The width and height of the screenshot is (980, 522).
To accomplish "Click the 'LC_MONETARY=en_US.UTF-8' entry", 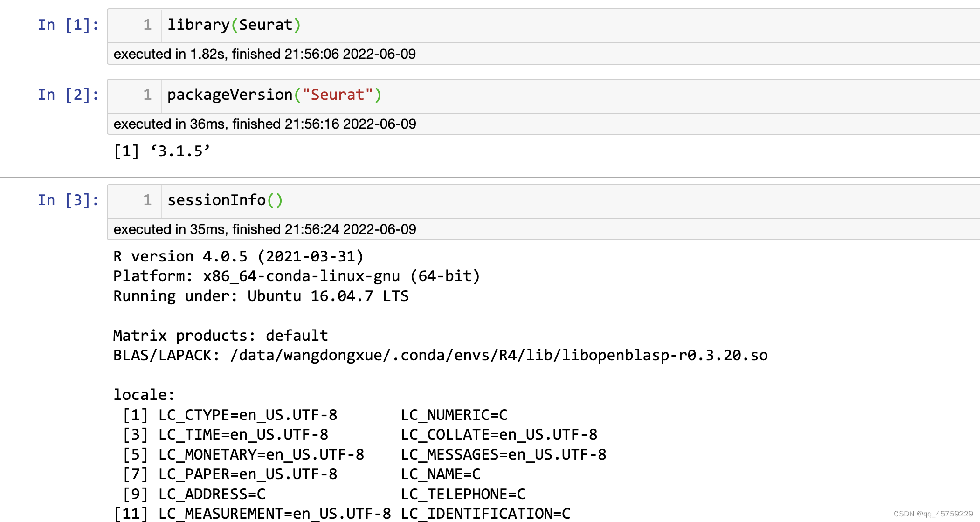I will click(261, 454).
